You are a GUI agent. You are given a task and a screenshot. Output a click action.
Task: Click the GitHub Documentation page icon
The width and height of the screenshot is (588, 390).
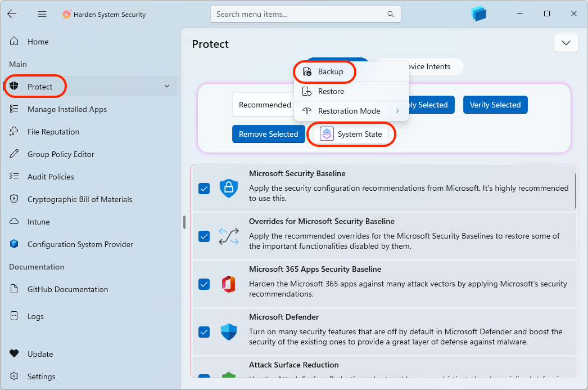tap(14, 289)
